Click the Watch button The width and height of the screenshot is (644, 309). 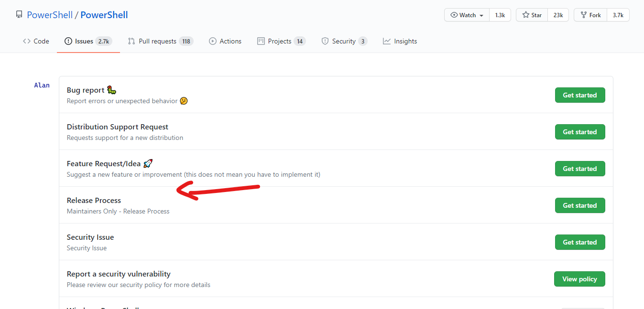tap(467, 15)
